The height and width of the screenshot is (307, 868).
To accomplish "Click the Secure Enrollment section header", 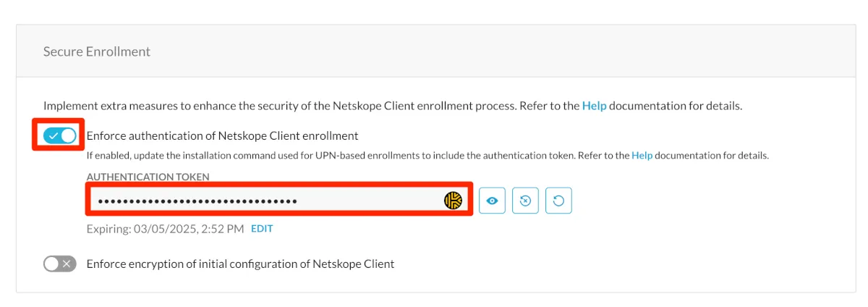I will click(97, 51).
